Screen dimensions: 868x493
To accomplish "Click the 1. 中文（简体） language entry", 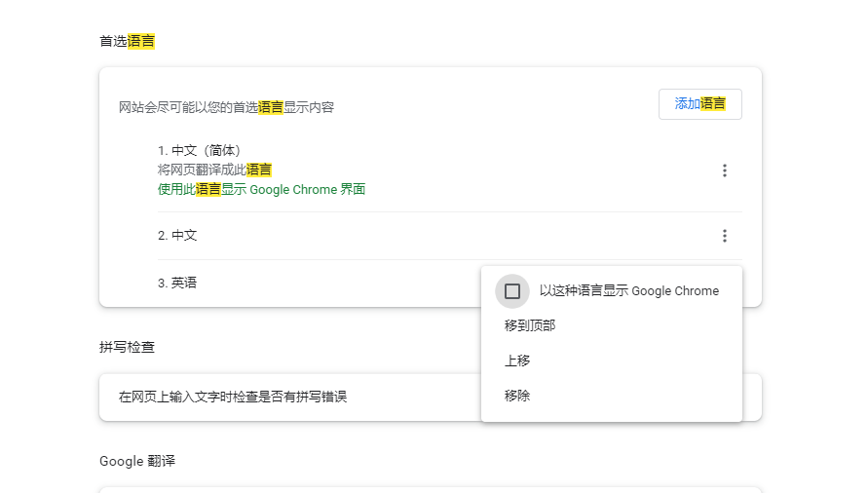I will point(199,151).
